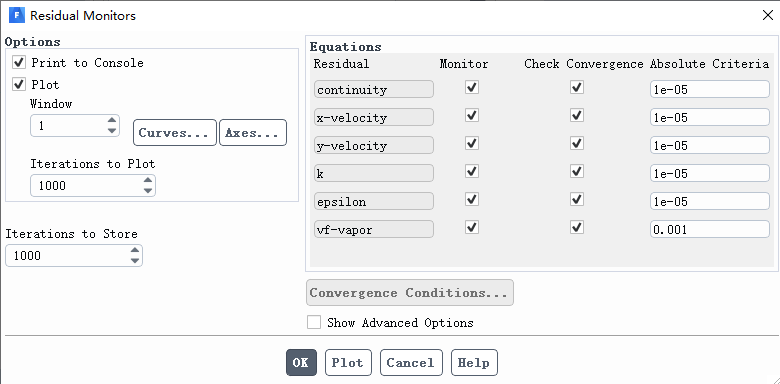Decrease Iterations to Plot with down arrow
This screenshot has height=384, width=780.
(148, 191)
